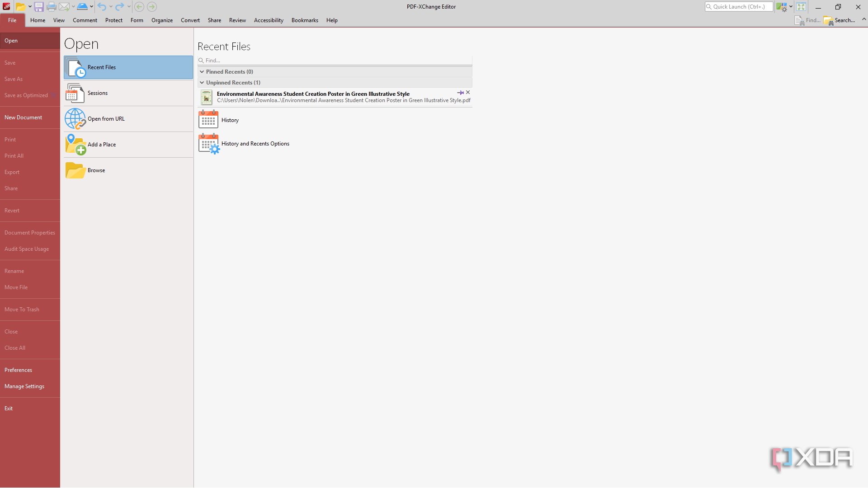Viewport: 868px width, 488px height.
Task: Pin the Environmental Awareness Poster recent file
Action: 461,92
